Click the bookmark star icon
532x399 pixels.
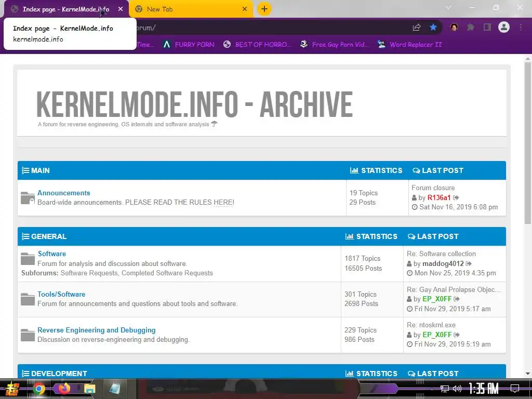click(433, 27)
